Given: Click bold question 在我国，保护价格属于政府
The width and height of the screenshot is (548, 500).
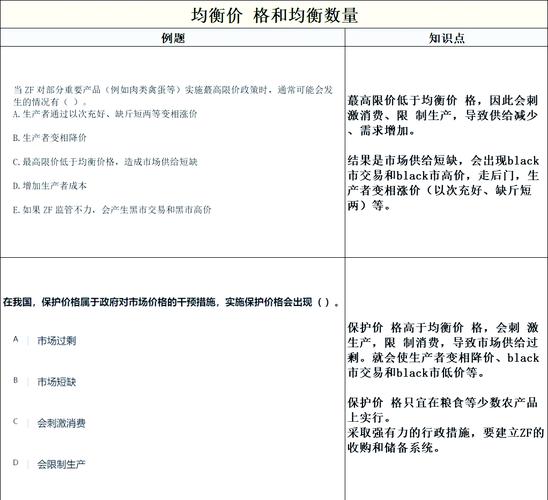Looking at the screenshot, I should (x=171, y=302).
